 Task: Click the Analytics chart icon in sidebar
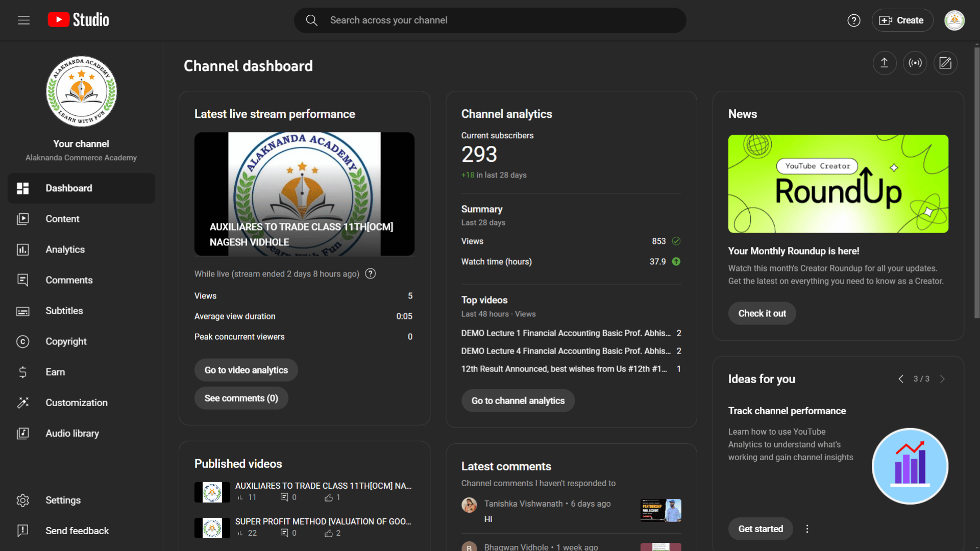(x=23, y=249)
